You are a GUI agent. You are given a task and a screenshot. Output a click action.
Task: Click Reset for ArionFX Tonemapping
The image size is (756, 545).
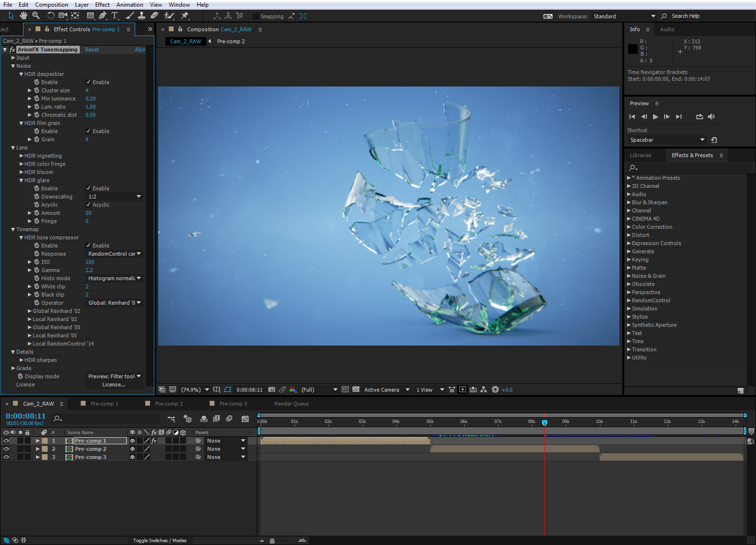coord(92,50)
